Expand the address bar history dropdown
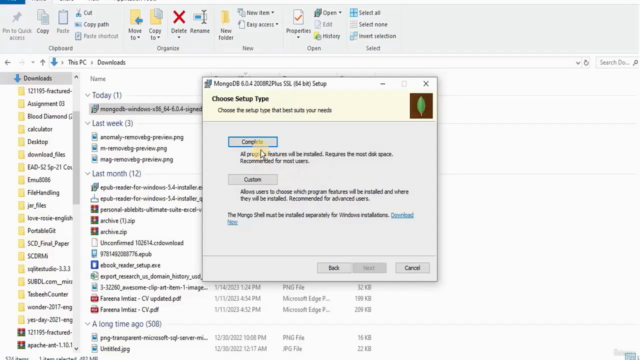The width and height of the screenshot is (640, 360). pos(578,63)
